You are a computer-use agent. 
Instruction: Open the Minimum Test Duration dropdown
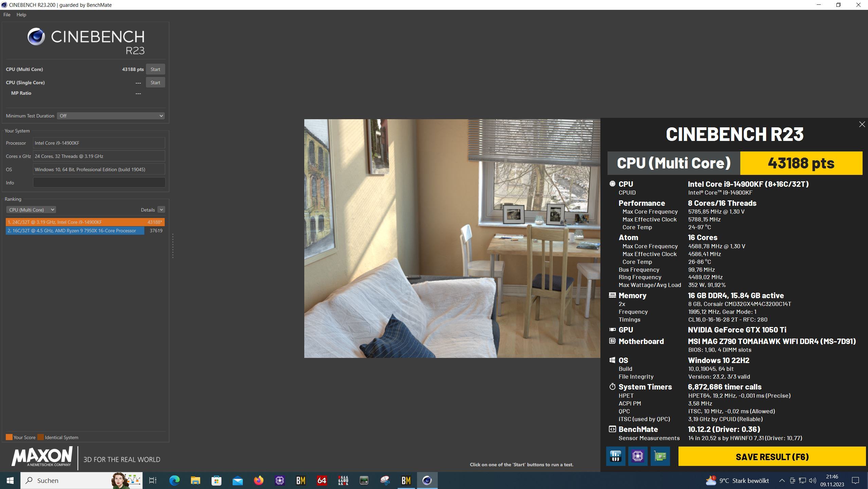[111, 116]
